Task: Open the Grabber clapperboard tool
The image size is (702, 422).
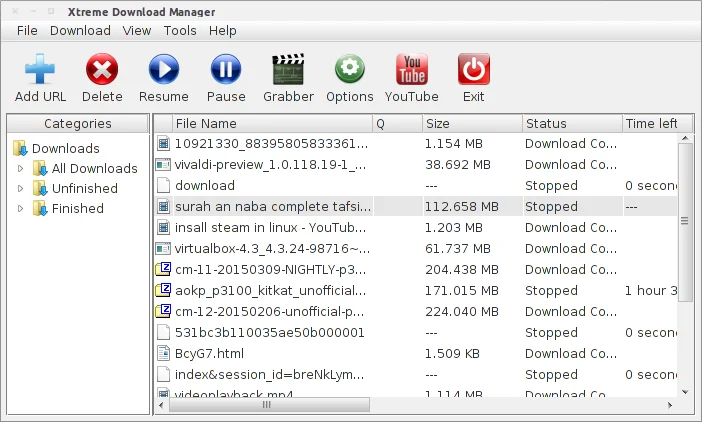Action: click(288, 69)
